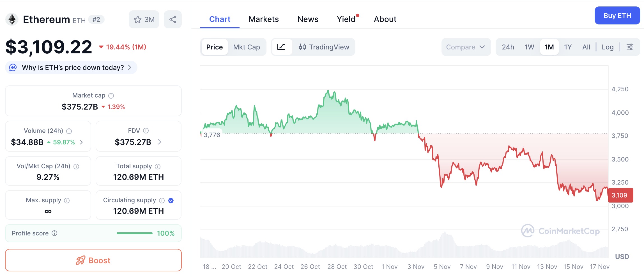Click the line chart type icon
This screenshot has width=644, height=277.
(x=281, y=47)
